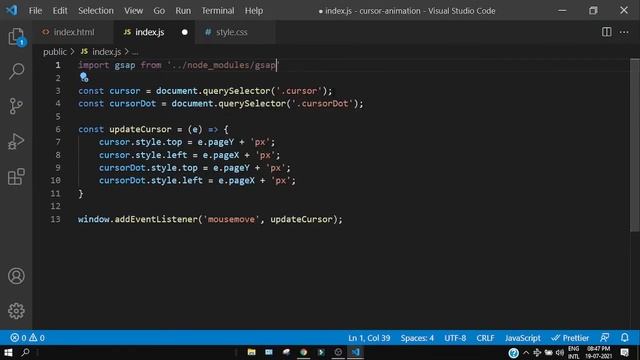Click the taskbar clock showing 08:47 PM

point(598,352)
